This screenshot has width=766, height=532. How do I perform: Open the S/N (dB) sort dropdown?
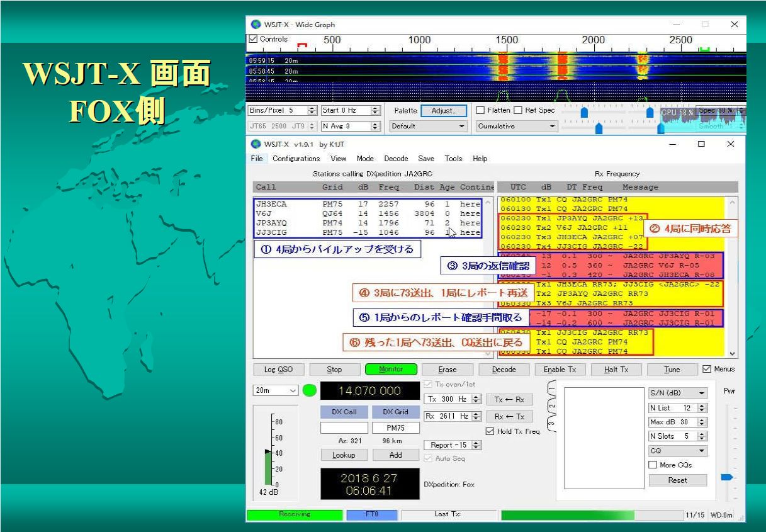(677, 393)
